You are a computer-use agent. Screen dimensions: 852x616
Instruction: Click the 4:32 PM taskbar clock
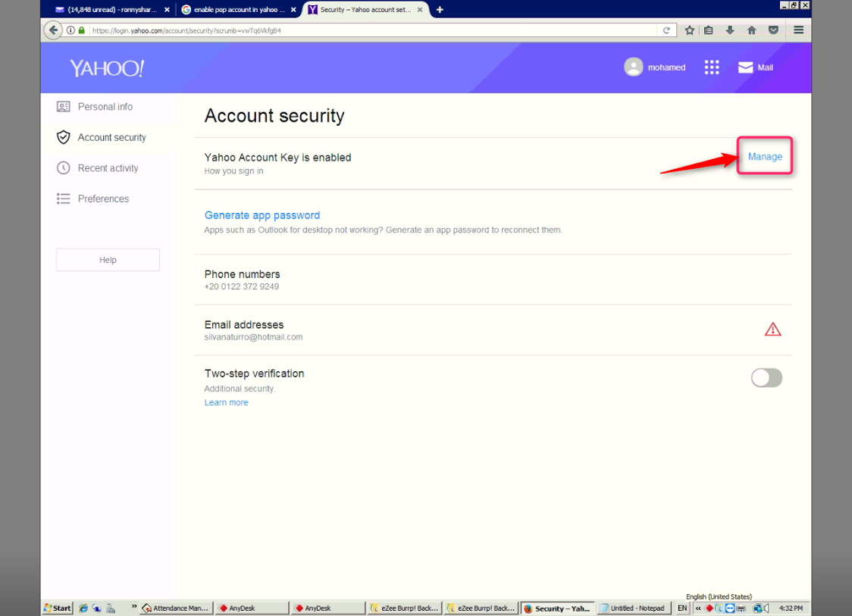point(791,608)
